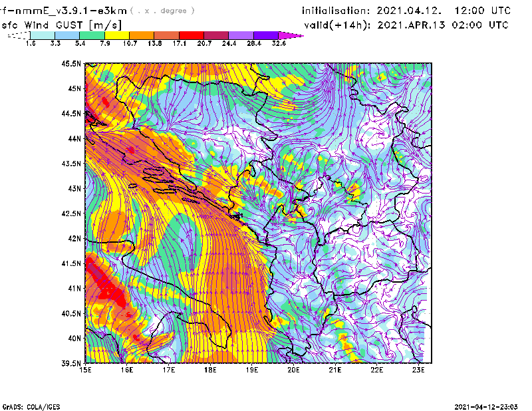The width and height of the screenshot is (532, 411).
Task: Click the legend value '20.7'
Action: click(x=204, y=43)
